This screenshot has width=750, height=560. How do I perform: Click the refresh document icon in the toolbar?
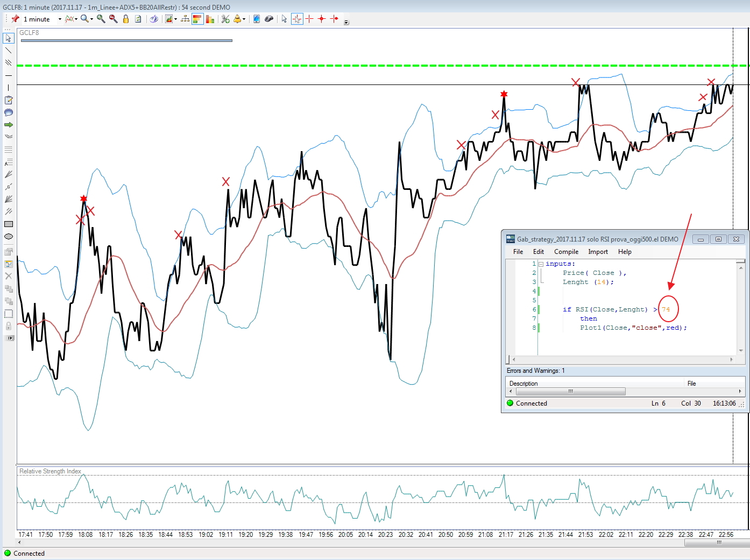tap(138, 19)
